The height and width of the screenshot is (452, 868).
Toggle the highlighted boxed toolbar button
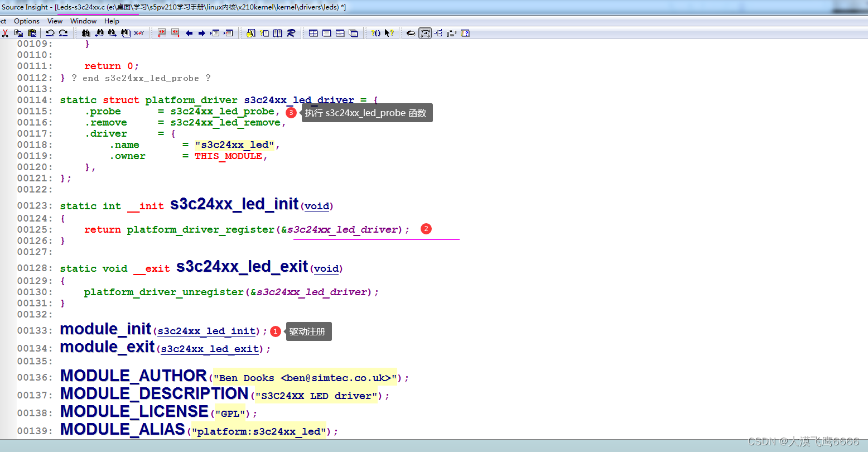click(425, 33)
